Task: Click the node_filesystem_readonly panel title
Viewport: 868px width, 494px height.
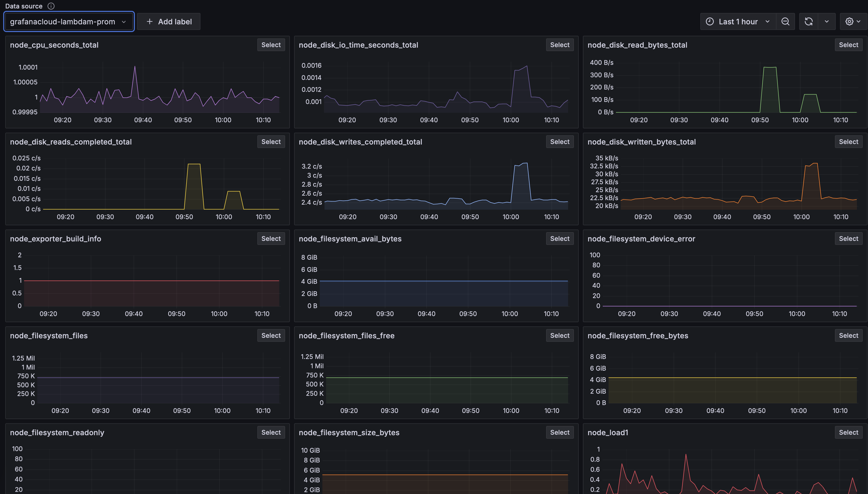Action: 57,432
